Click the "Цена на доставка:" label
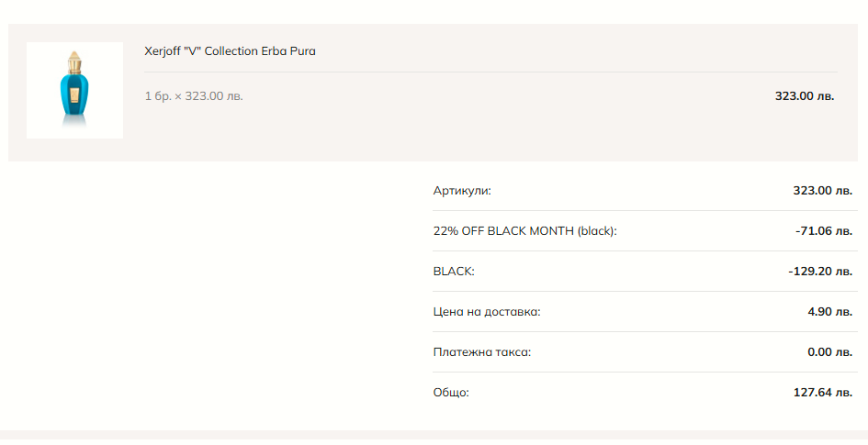This screenshot has width=868, height=445. click(x=487, y=312)
